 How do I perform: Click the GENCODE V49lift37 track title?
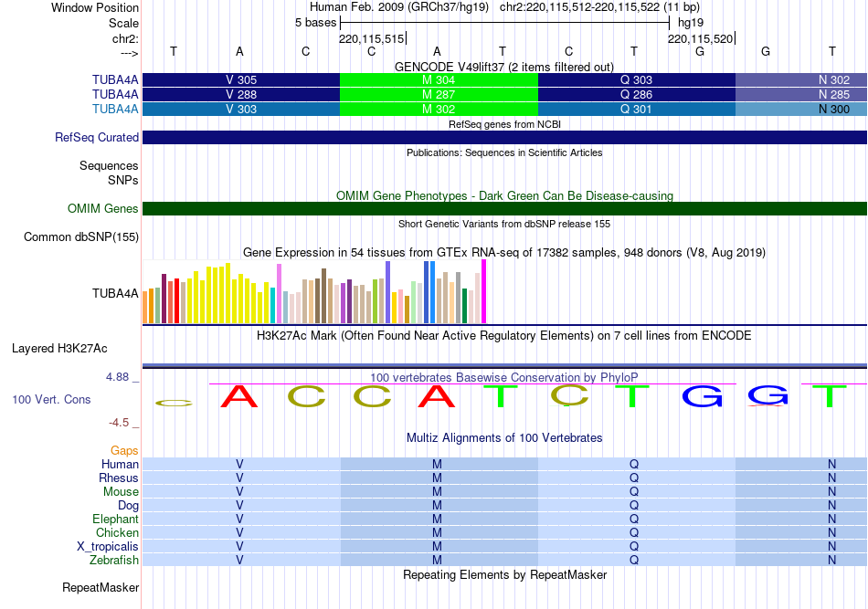[503, 67]
